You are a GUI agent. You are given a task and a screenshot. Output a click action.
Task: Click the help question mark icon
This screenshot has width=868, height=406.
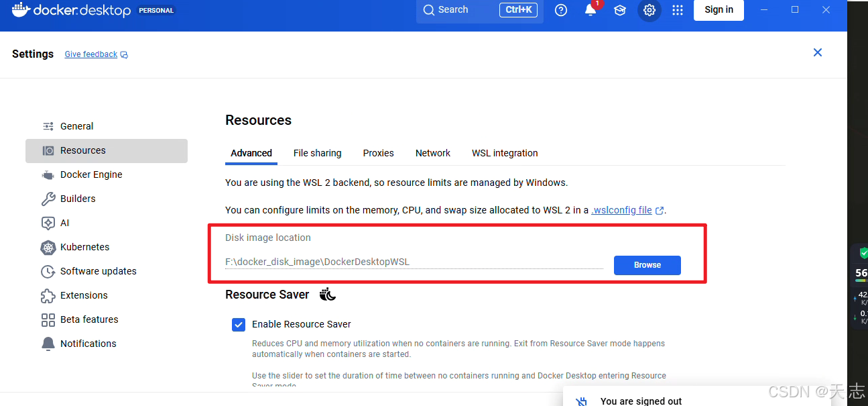pos(561,10)
